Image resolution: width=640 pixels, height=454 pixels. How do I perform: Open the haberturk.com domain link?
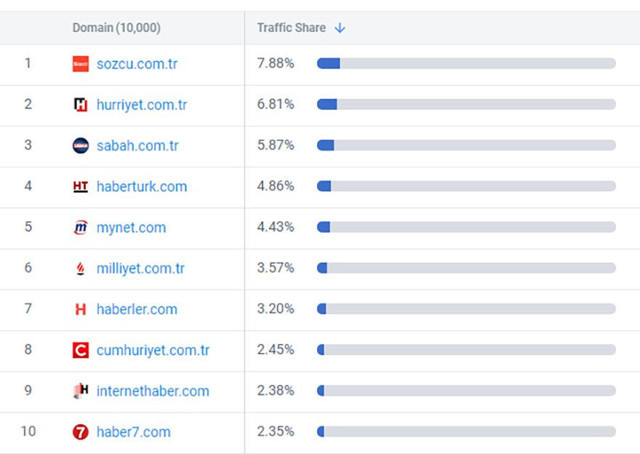[x=142, y=187]
